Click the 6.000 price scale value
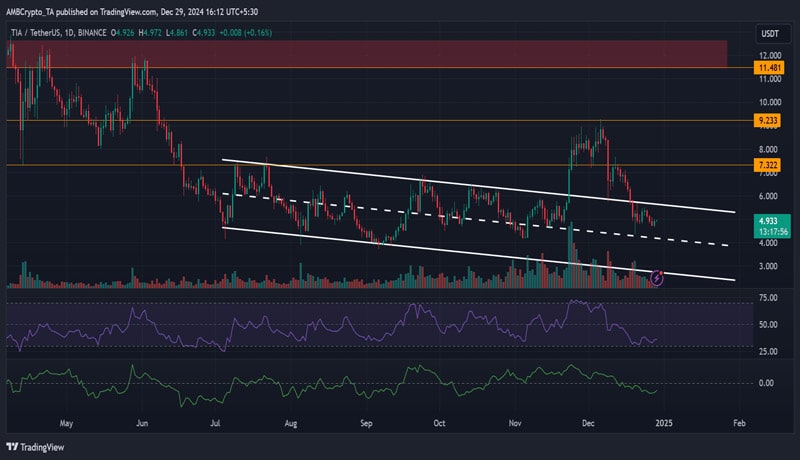 [770, 196]
